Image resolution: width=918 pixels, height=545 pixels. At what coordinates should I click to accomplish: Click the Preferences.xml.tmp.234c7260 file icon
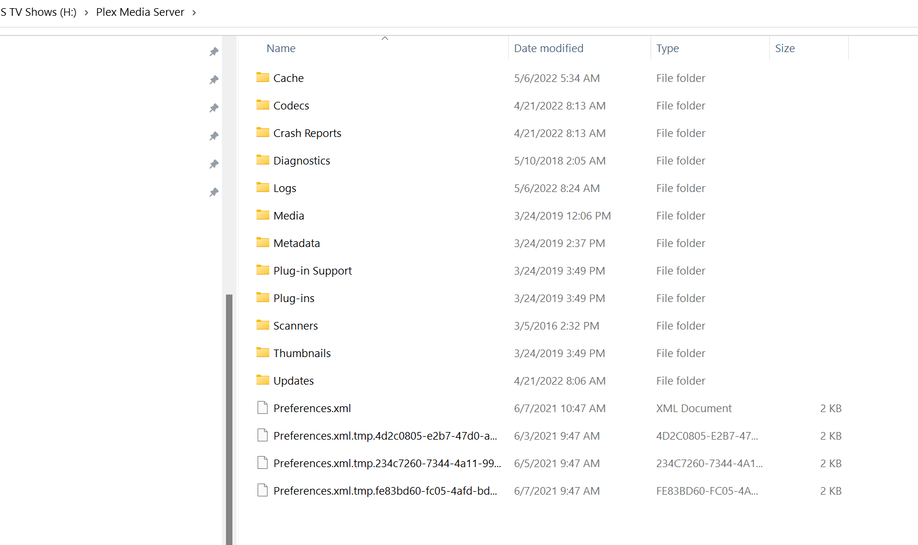pos(263,463)
